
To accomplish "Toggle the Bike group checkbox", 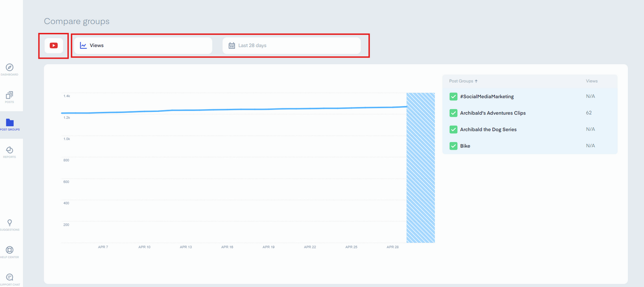I will pos(453,146).
